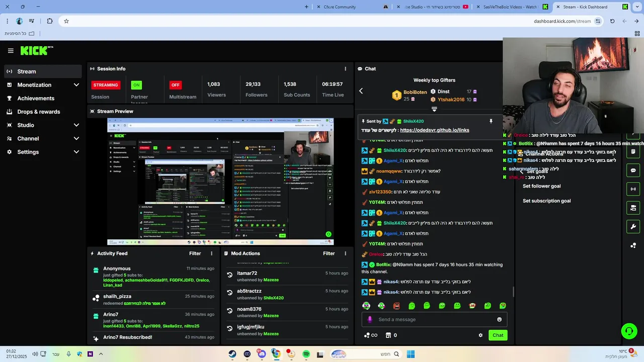Show hidden system tray icons

click(101, 354)
